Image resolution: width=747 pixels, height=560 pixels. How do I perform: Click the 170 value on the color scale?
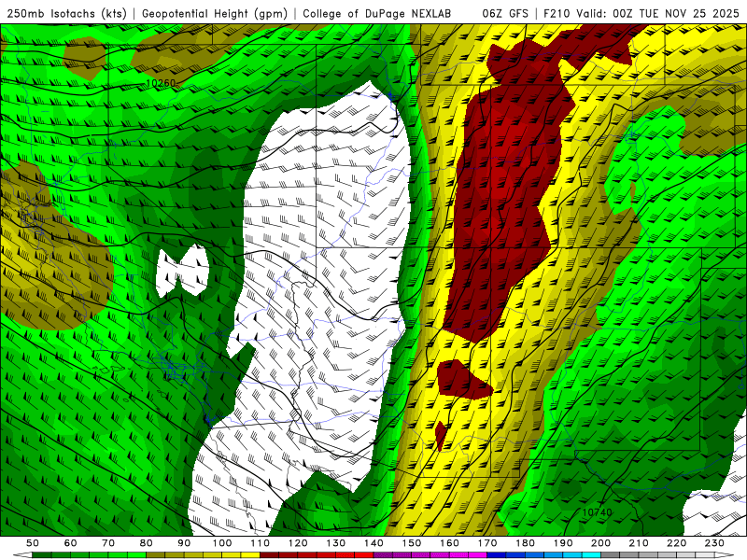487,543
